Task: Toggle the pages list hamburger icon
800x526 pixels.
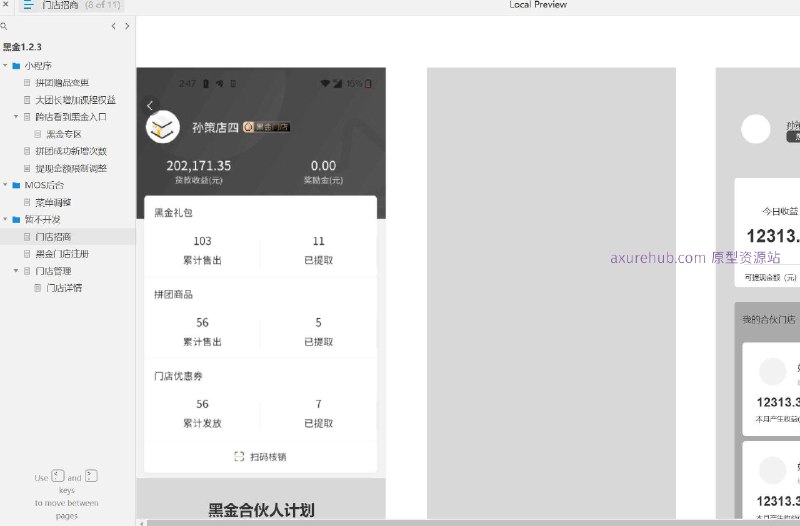Action: 28,5
